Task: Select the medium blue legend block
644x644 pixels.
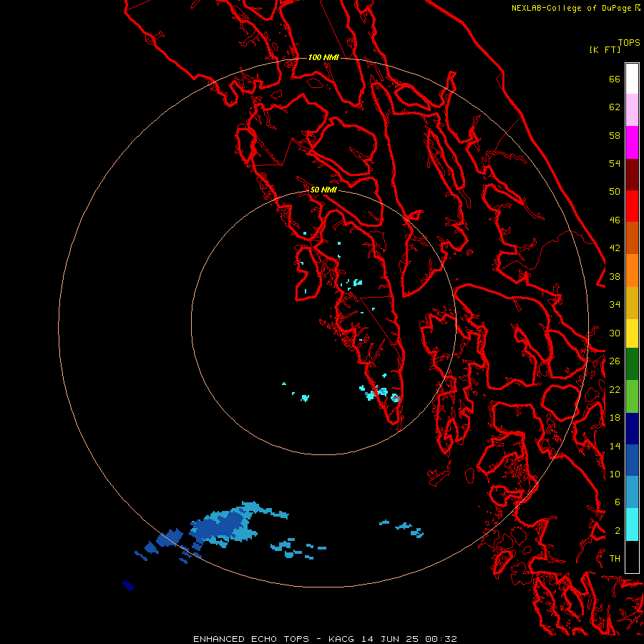Action: tap(632, 460)
